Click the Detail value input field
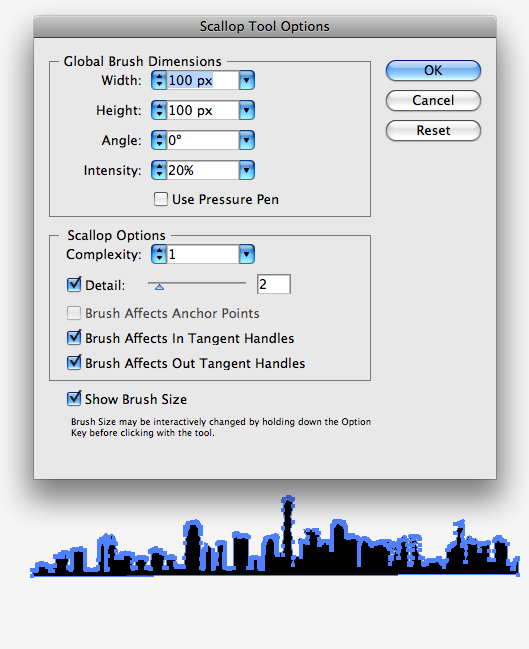The image size is (529, 649). [x=274, y=284]
